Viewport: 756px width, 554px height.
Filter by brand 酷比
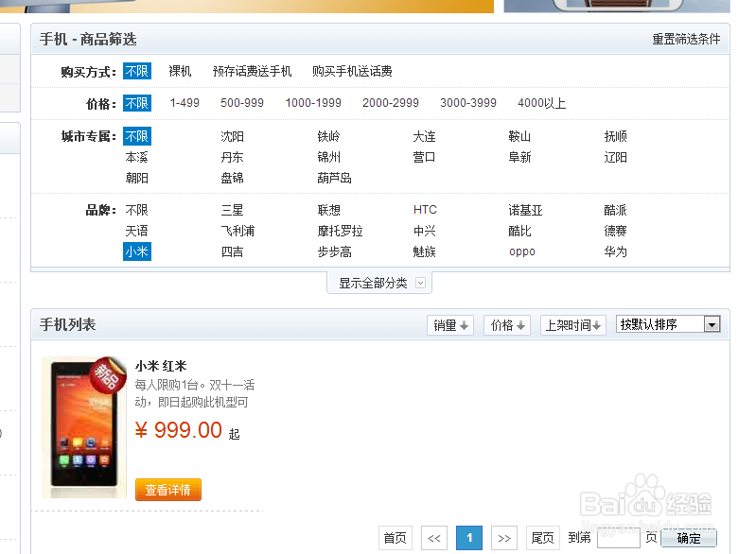(519, 231)
